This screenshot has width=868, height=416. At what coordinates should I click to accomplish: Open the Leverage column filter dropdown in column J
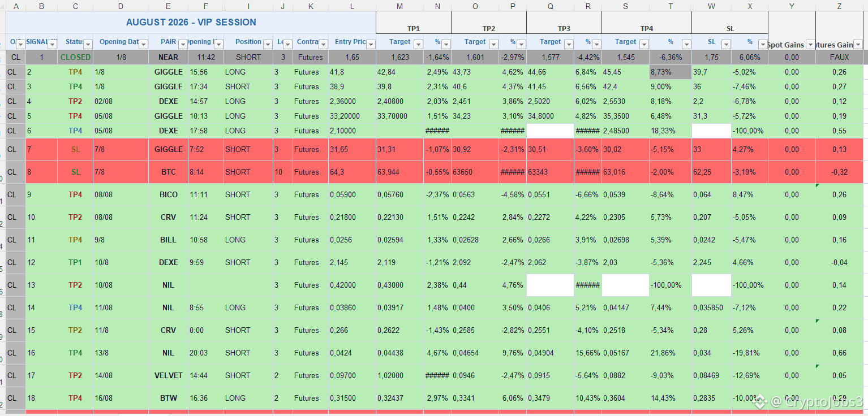pyautogui.click(x=287, y=44)
